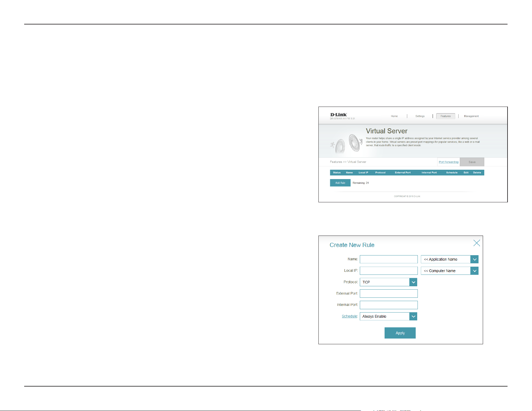Screen dimensions: 532x411
Task: Click the Add Rule button
Action: [340, 183]
